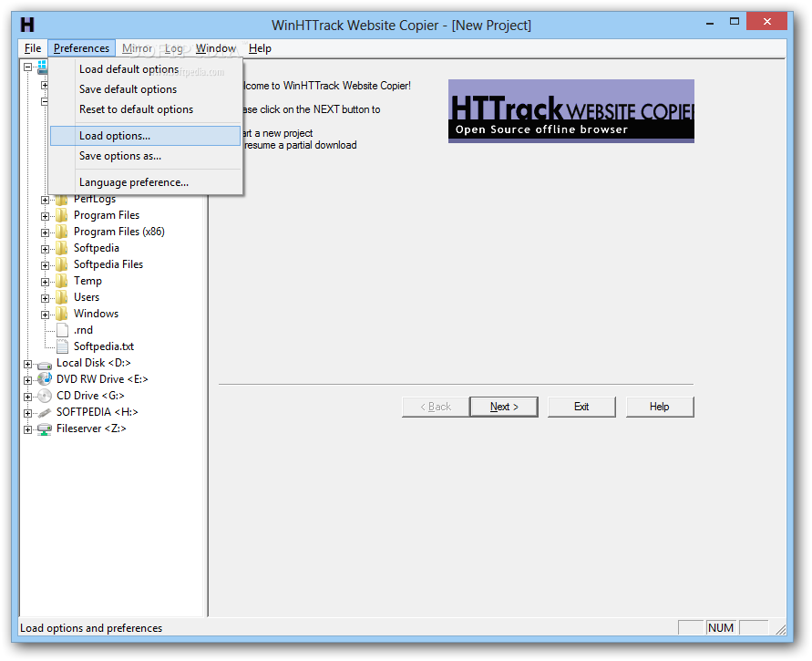Screen dimensions: 812x661
Task: Click the SOFTPEDIA H: USB drive icon
Action: [x=45, y=412]
